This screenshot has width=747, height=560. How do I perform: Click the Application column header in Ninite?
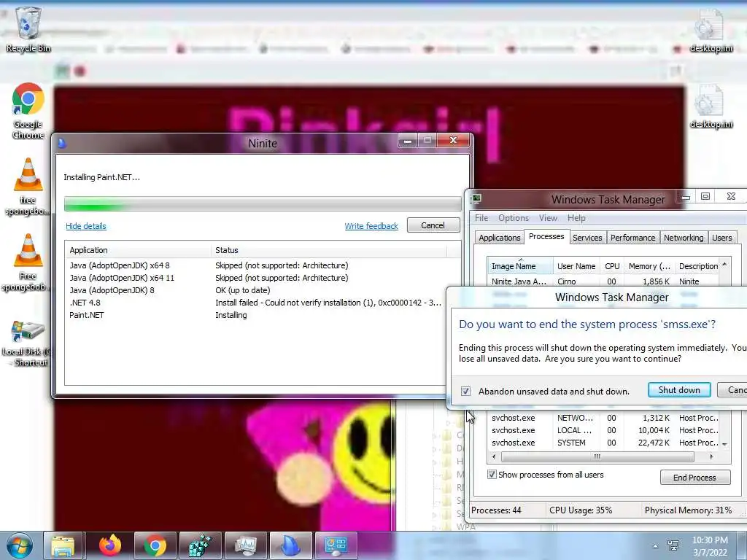(137, 250)
